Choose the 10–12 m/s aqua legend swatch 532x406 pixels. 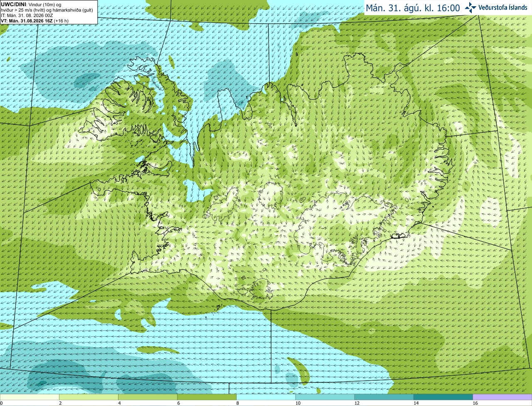[x=325, y=397]
